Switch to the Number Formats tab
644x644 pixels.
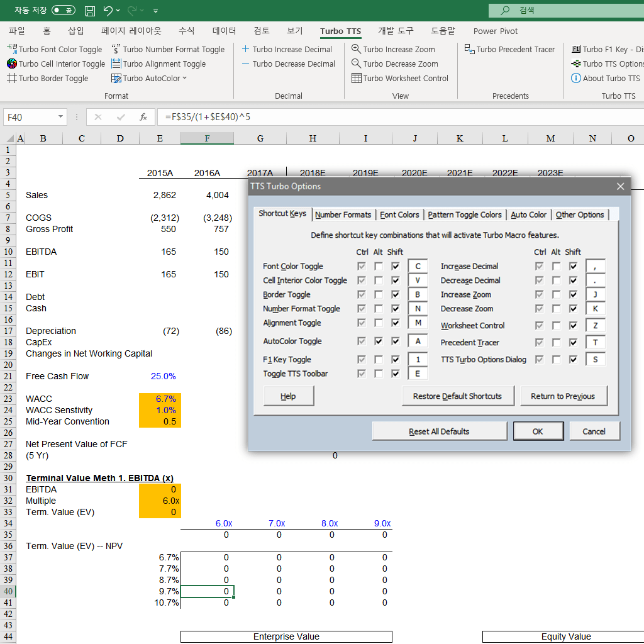click(343, 214)
